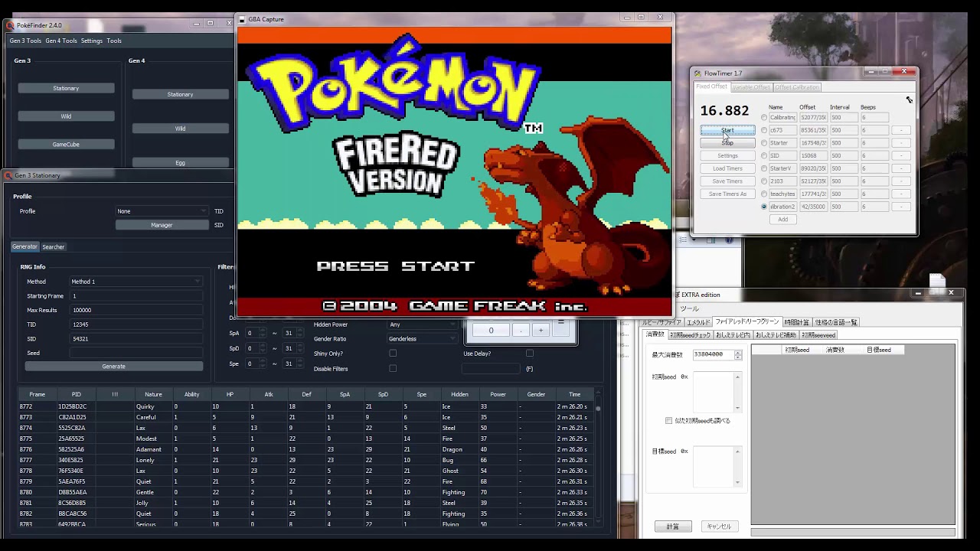Click the Starting Frame input field

[136, 296]
